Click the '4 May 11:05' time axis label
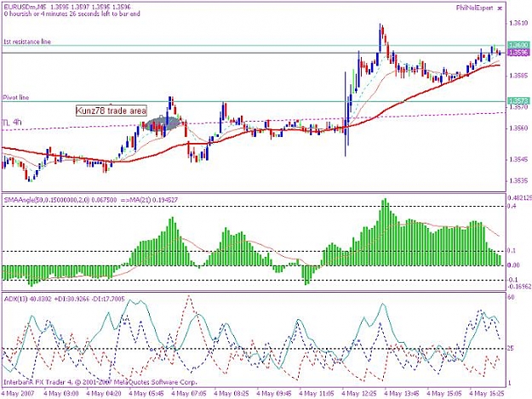This screenshot has width=532, height=399. click(316, 394)
